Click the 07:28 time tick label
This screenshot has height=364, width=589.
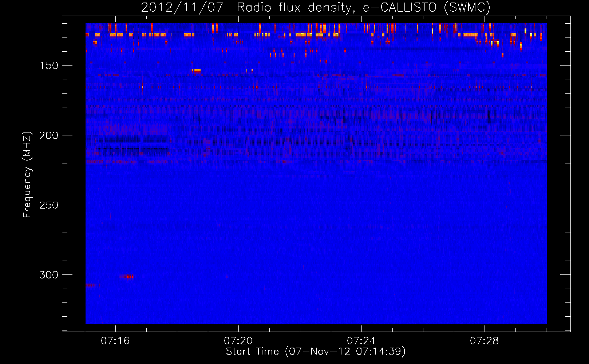485,341
